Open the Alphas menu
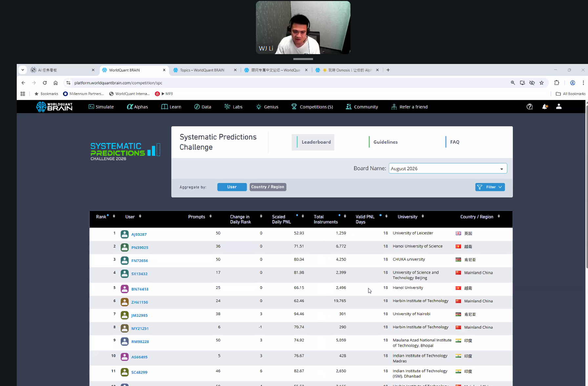This screenshot has width=588, height=386. coord(137,107)
